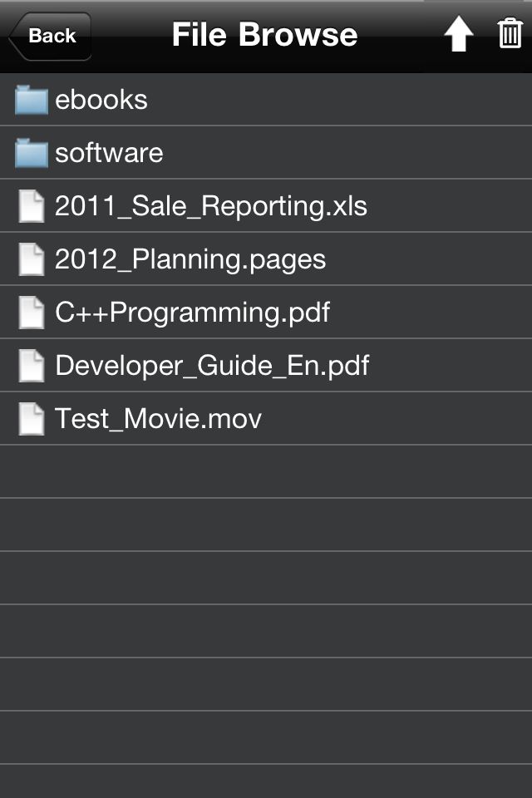Screen dimensions: 532x798
Task: Select 2011_Sale_Reporting.xls file name
Action: (211, 206)
